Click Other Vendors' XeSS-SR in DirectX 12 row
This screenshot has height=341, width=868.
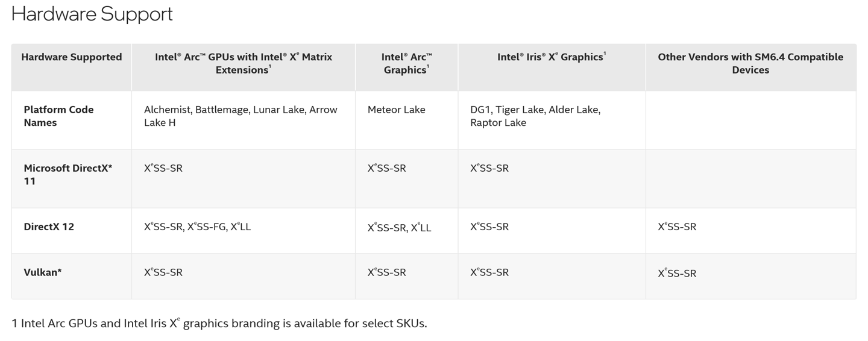point(677,227)
